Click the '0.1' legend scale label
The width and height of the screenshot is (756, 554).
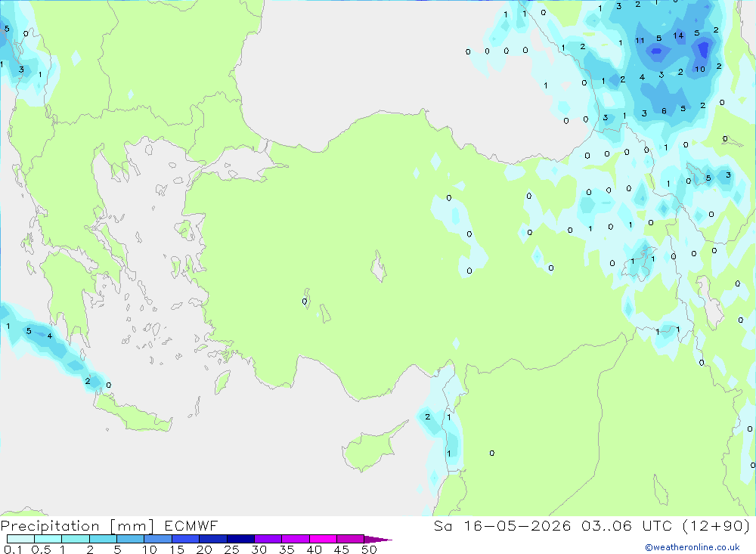[x=13, y=549]
